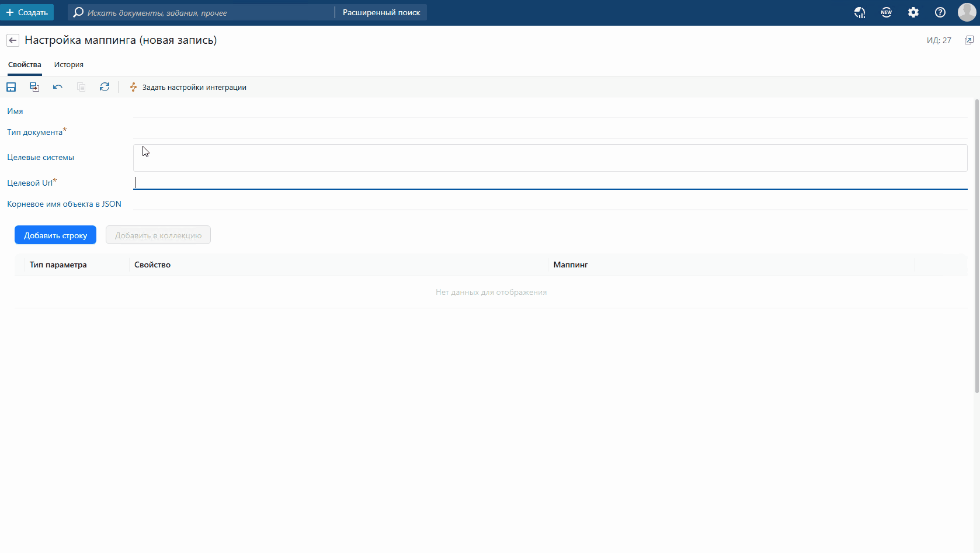The height and width of the screenshot is (553, 980).
Task: Click the Save icon in toolbar
Action: [x=11, y=87]
